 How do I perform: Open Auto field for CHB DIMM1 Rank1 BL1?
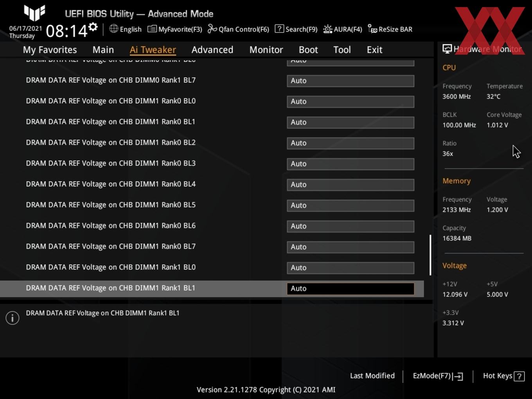[x=350, y=289]
